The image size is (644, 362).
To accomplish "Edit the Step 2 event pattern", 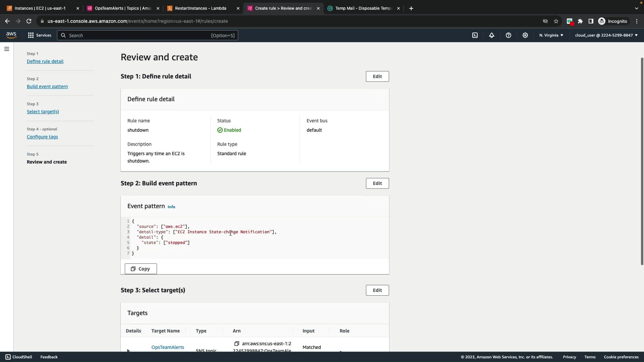I will (377, 183).
